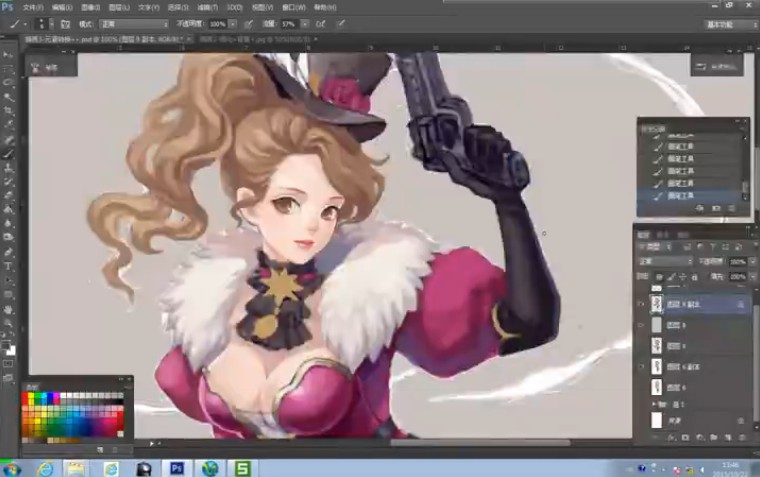This screenshot has width=760, height=477.
Task: Open the brush preset picker arrow
Action: point(52,24)
